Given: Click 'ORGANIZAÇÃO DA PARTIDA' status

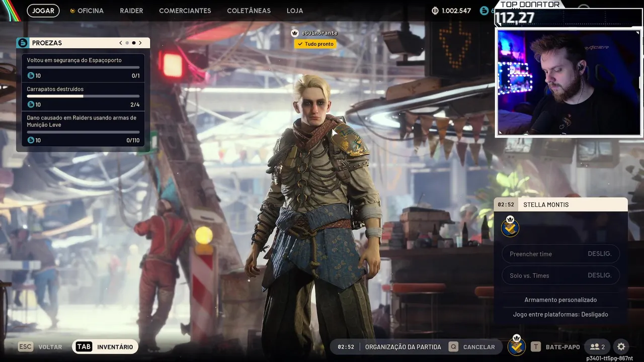Looking at the screenshot, I should [403, 347].
